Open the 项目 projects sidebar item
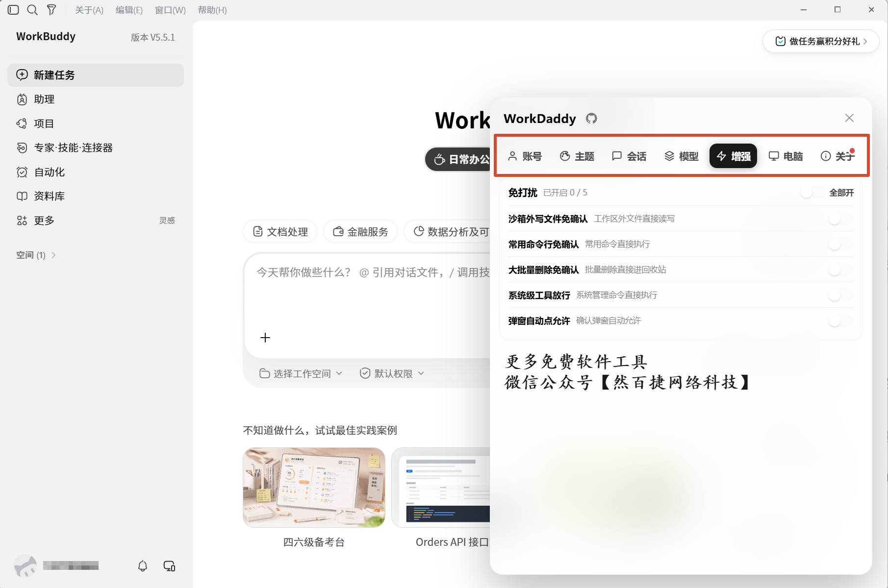Viewport: 888px width, 588px height. tap(96, 123)
